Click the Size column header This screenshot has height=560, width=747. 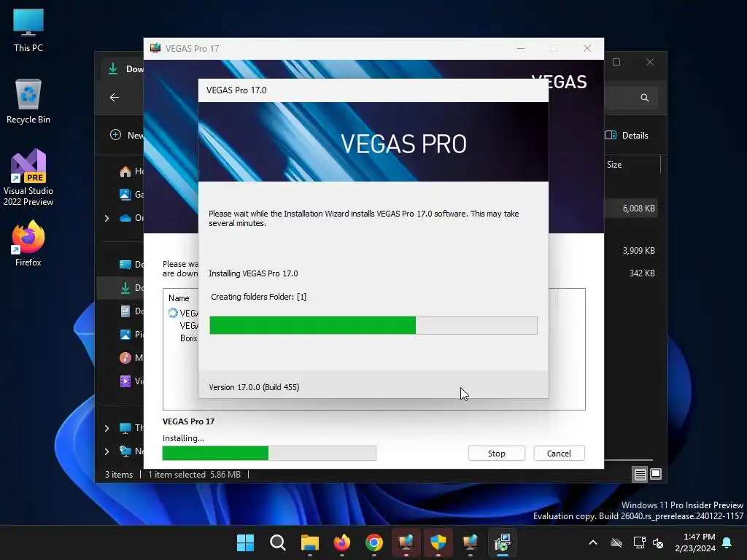pos(614,165)
